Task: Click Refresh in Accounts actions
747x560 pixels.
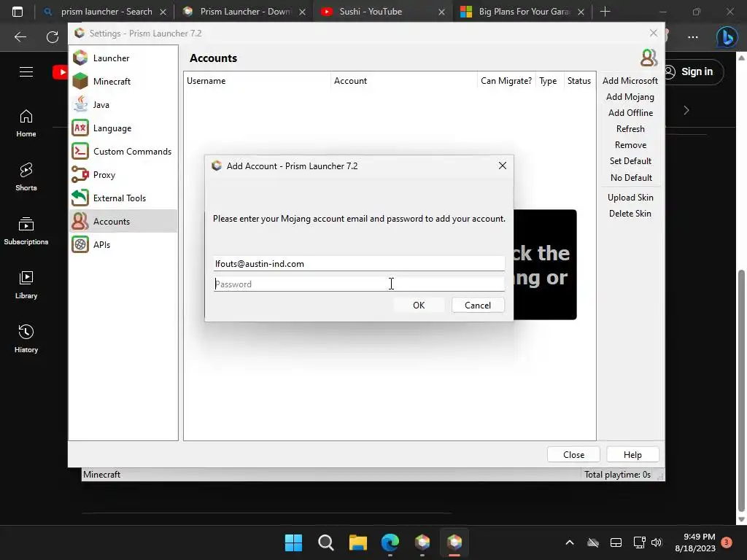Action: (x=630, y=129)
